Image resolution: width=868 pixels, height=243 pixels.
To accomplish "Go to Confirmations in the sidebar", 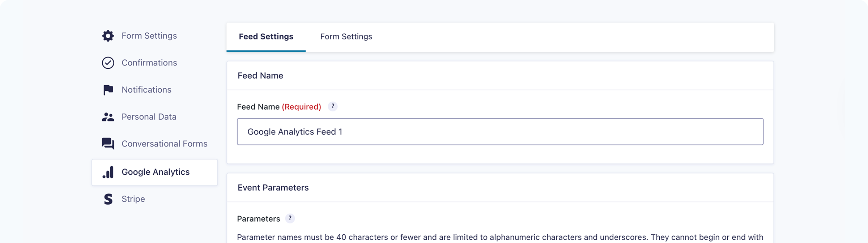I will tap(149, 63).
